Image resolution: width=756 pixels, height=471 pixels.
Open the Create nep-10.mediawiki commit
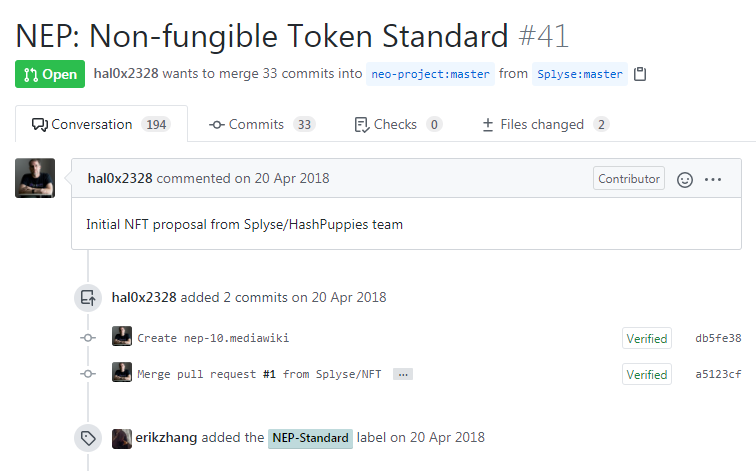[213, 338]
